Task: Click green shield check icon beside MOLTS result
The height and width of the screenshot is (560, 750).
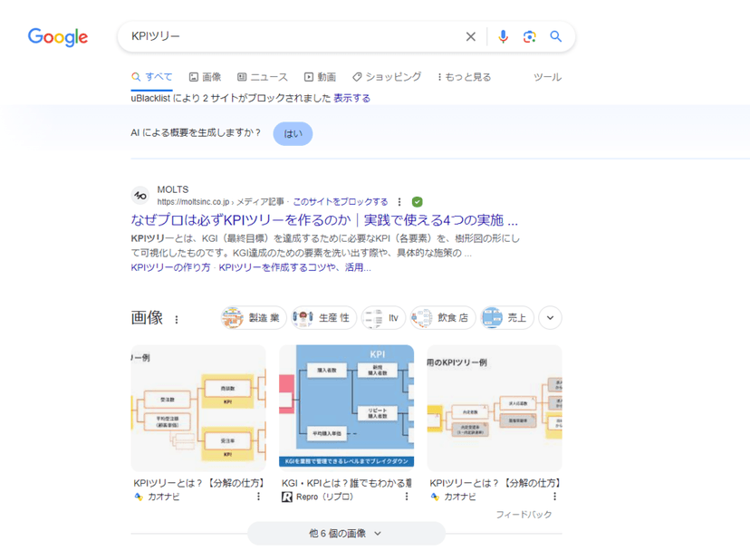Action: point(417,202)
